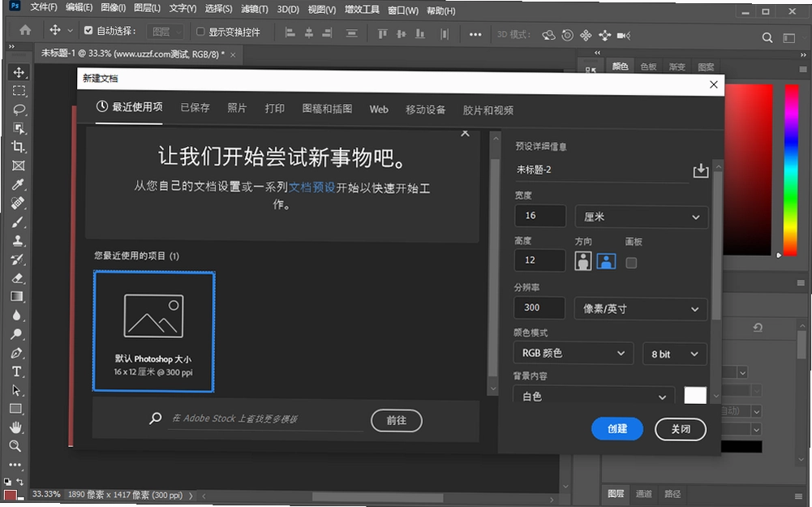Select the Type tool
Image resolution: width=812 pixels, height=507 pixels.
16,372
